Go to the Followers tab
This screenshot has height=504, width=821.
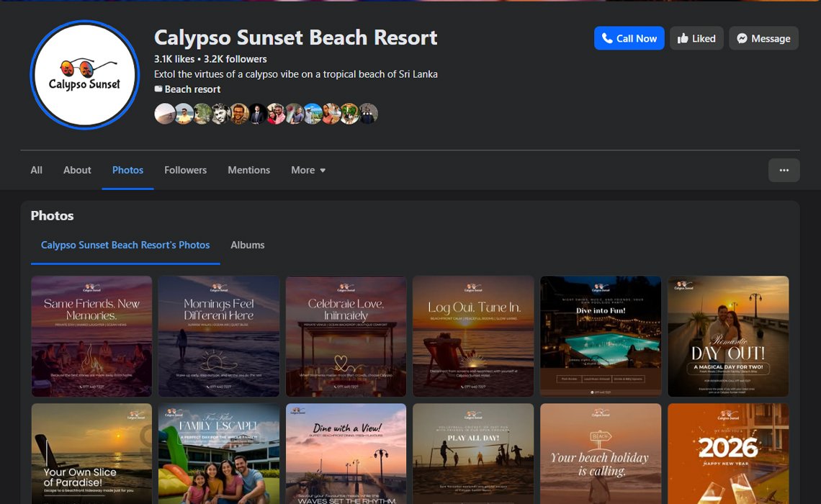coord(185,170)
